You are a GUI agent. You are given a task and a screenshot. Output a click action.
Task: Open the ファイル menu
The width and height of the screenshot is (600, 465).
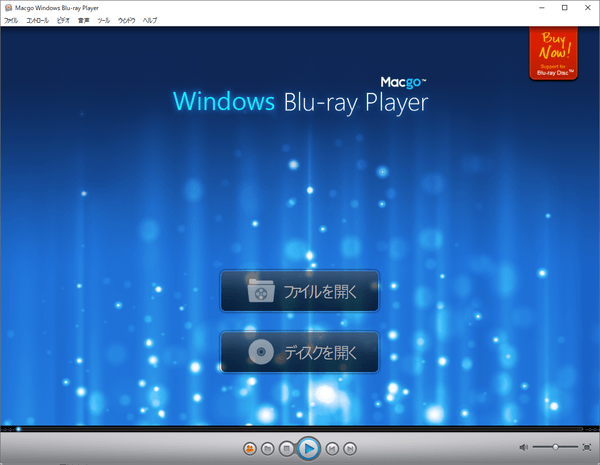pyautogui.click(x=11, y=20)
